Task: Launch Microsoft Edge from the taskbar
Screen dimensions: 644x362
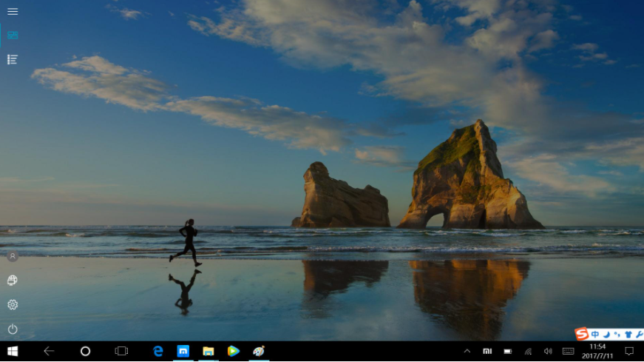Action: pos(157,351)
